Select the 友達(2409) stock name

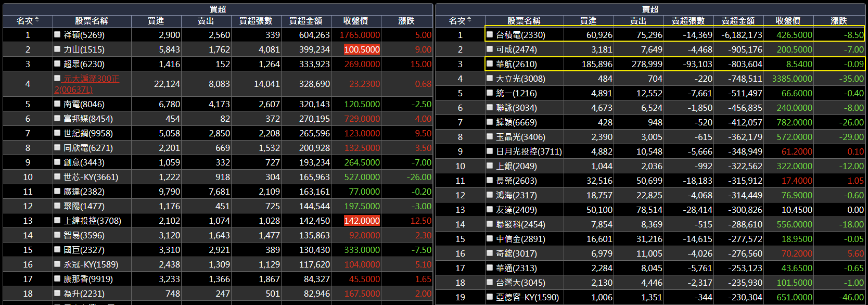click(516, 210)
